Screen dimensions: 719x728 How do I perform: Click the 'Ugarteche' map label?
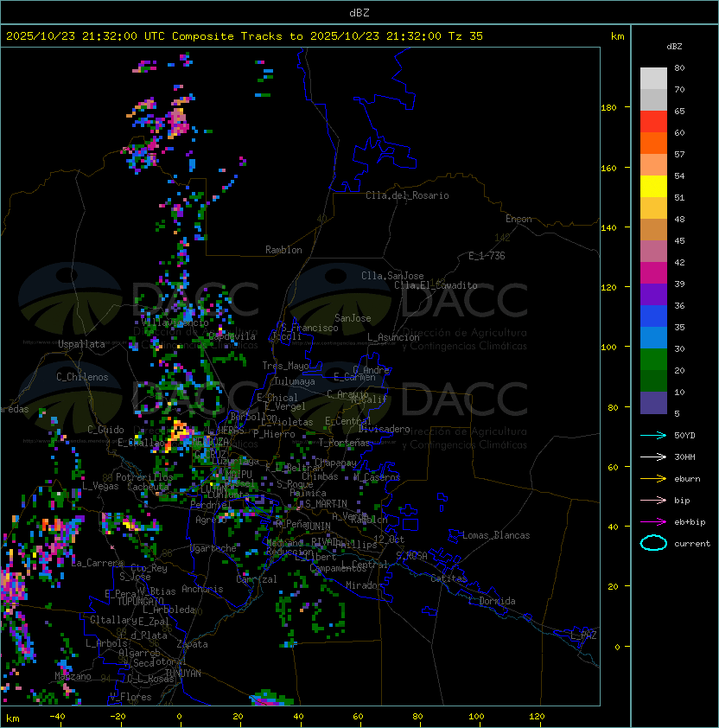pyautogui.click(x=213, y=548)
